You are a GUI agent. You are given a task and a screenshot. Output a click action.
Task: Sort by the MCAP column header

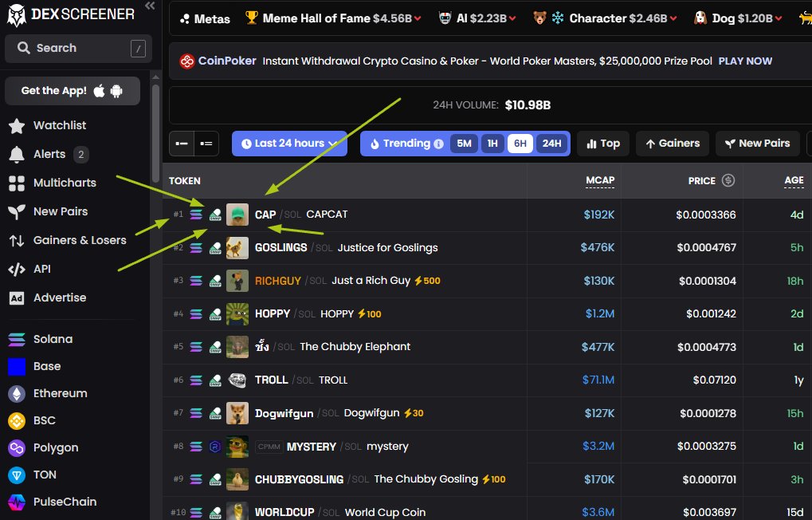[600, 180]
